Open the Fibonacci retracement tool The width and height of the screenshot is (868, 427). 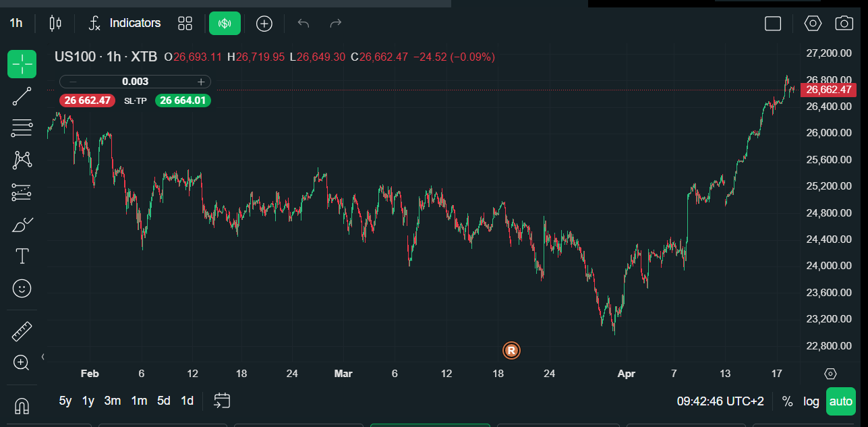pos(22,127)
